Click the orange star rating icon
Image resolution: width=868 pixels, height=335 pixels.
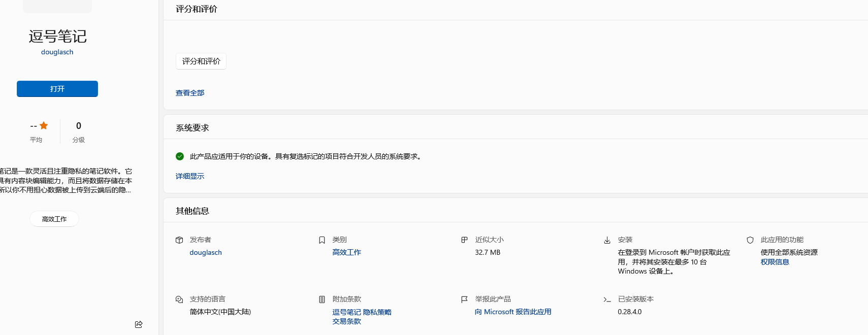[44, 125]
